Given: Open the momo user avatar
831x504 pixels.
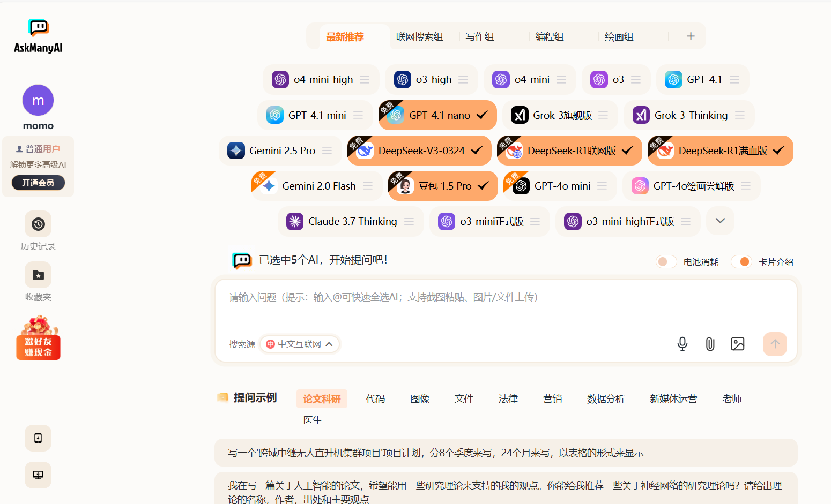Looking at the screenshot, I should [38, 100].
